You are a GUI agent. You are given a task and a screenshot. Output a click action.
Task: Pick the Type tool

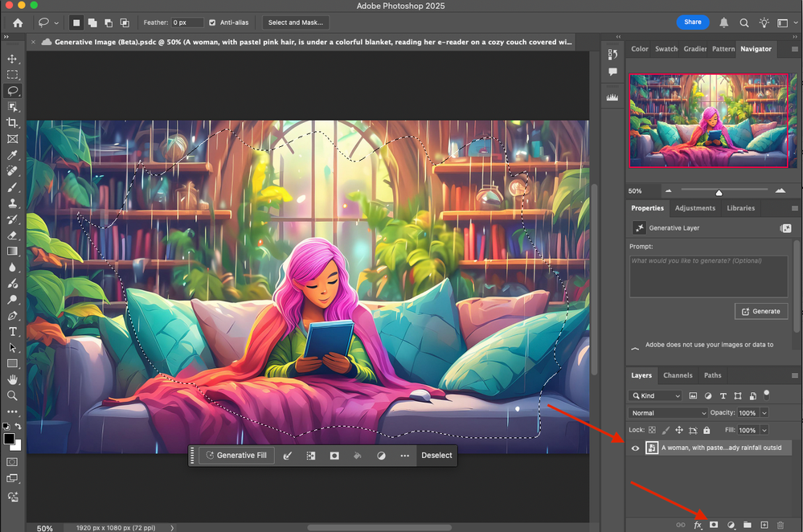pos(12,331)
